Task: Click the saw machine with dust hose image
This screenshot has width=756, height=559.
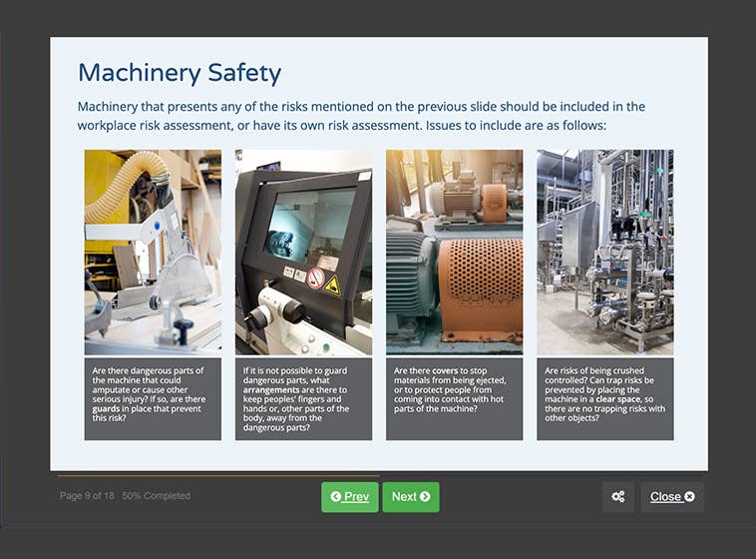Action: click(153, 252)
